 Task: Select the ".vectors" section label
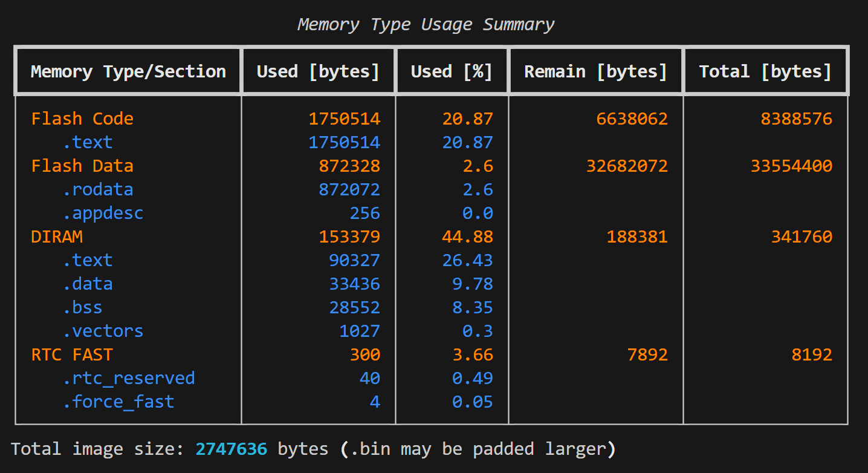click(103, 331)
